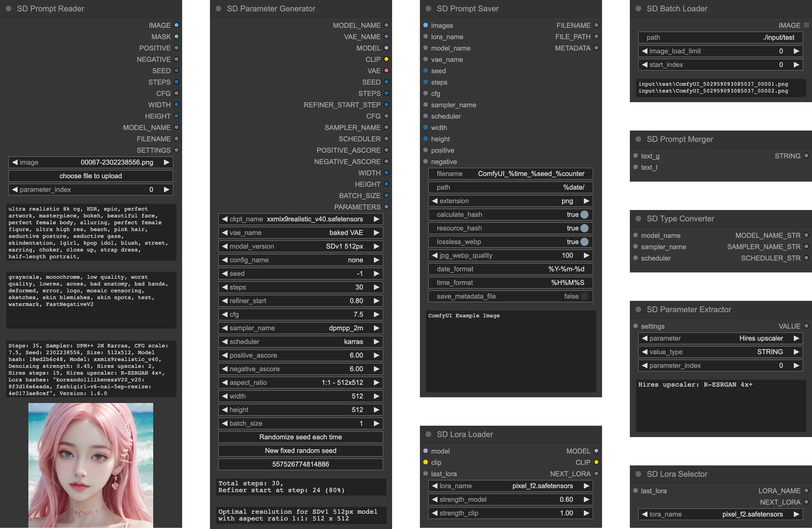
Task: Disable the lossless_webp toggle
Action: click(x=510, y=242)
